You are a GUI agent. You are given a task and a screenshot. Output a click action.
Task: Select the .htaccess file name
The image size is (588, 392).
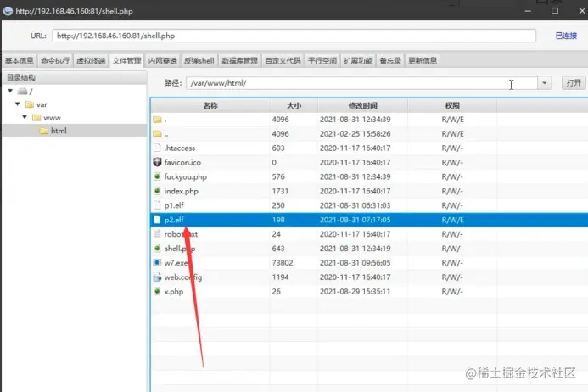click(x=180, y=148)
